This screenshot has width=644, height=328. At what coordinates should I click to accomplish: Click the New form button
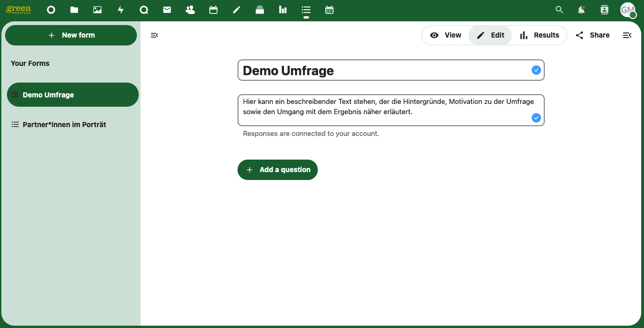click(71, 35)
